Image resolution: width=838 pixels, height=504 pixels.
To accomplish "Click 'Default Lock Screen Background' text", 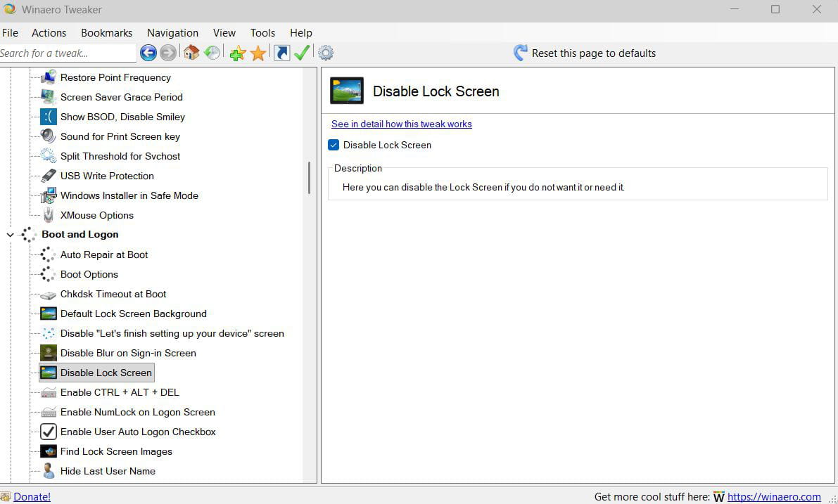I will point(134,314).
